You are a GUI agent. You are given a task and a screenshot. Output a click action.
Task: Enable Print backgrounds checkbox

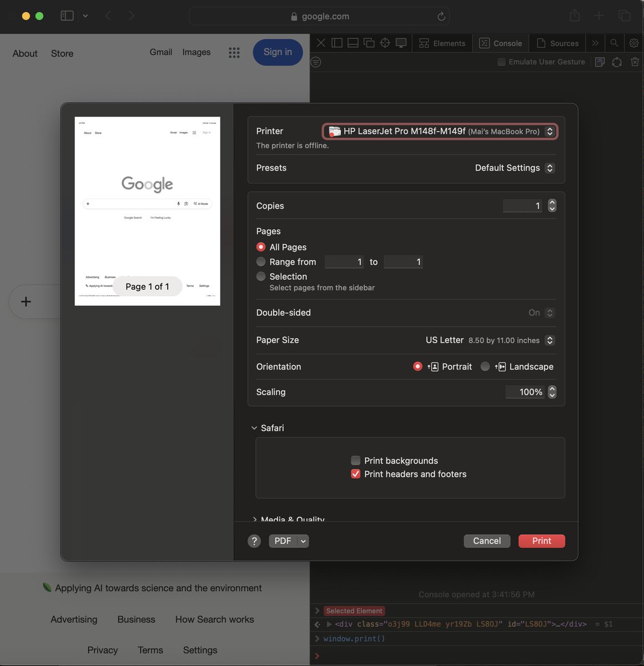click(356, 461)
